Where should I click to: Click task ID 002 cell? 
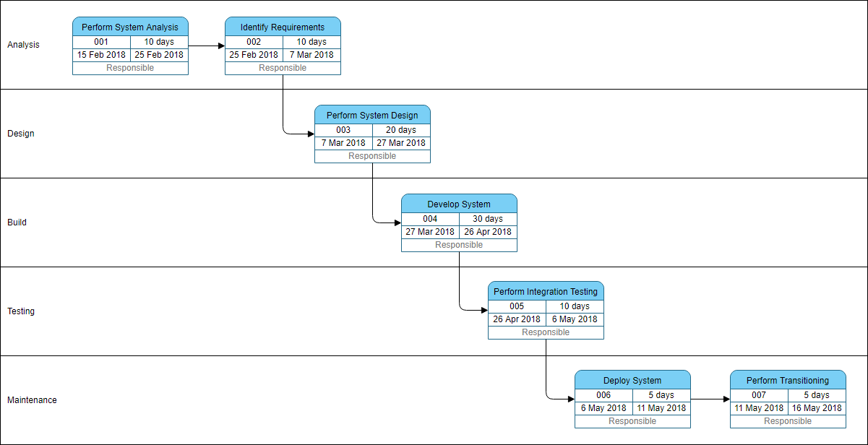(x=254, y=42)
